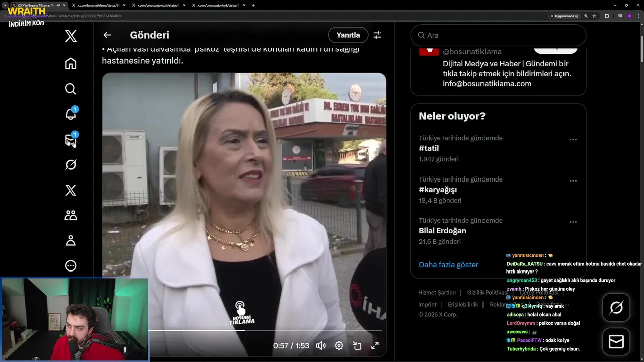The width and height of the screenshot is (644, 362).
Task: Open Profile person icon
Action: coord(71,240)
